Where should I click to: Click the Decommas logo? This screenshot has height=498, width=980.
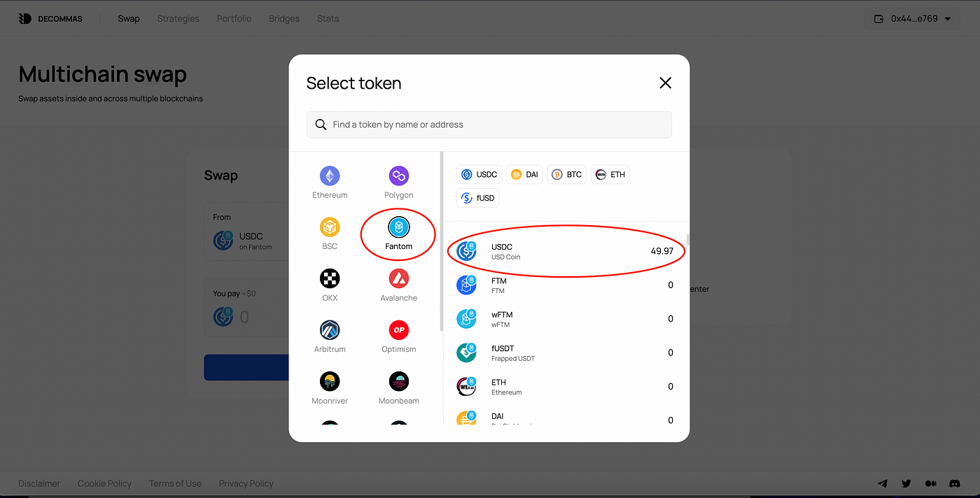pos(50,19)
